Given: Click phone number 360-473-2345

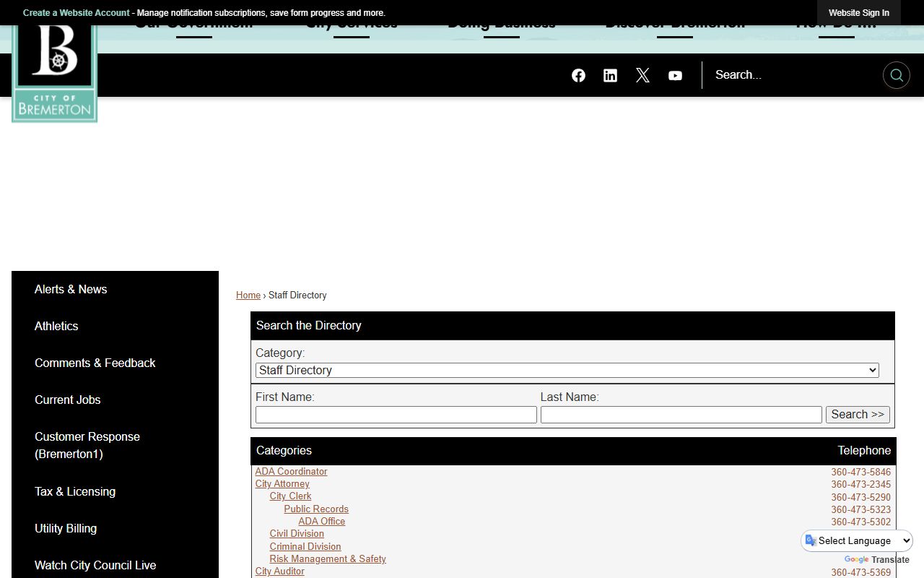Looking at the screenshot, I should 860,485.
